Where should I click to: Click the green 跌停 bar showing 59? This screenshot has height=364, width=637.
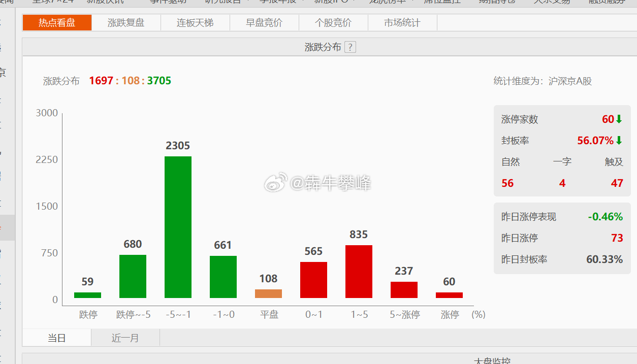point(87,295)
